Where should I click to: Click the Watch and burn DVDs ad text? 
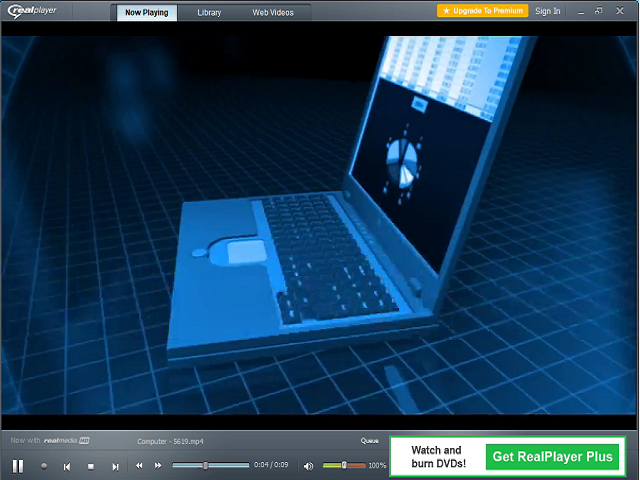pos(439,457)
